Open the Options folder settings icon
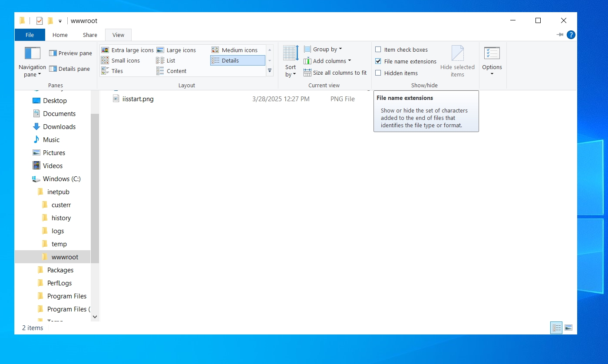 (492, 53)
